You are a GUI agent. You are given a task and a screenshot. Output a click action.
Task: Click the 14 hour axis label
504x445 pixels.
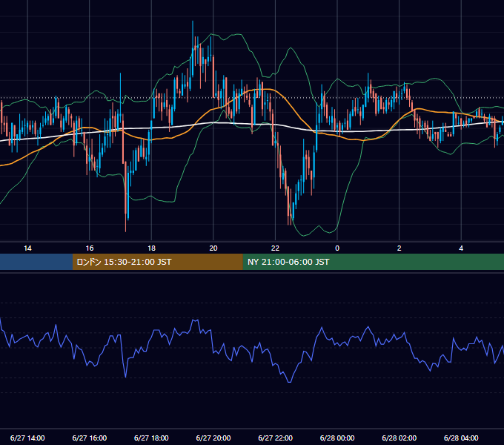[x=27, y=248]
